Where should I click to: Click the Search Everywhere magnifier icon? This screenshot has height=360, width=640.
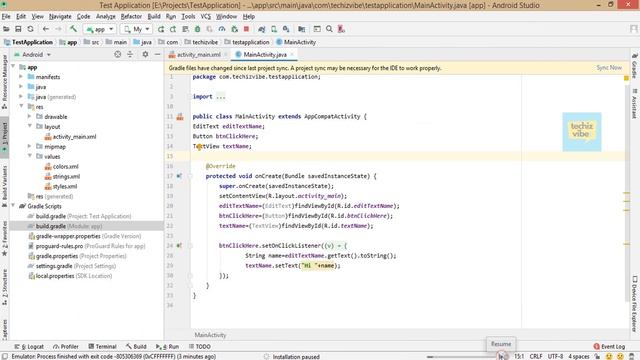tap(329, 29)
